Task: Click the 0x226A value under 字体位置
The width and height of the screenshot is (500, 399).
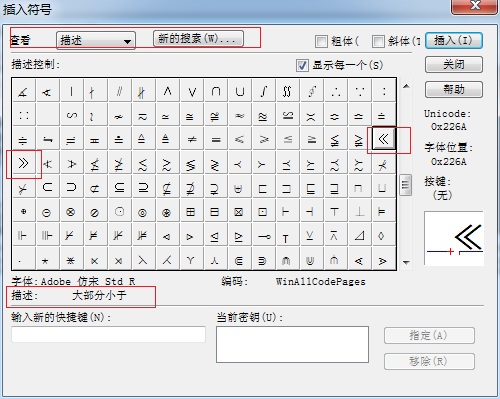Action: tap(448, 162)
